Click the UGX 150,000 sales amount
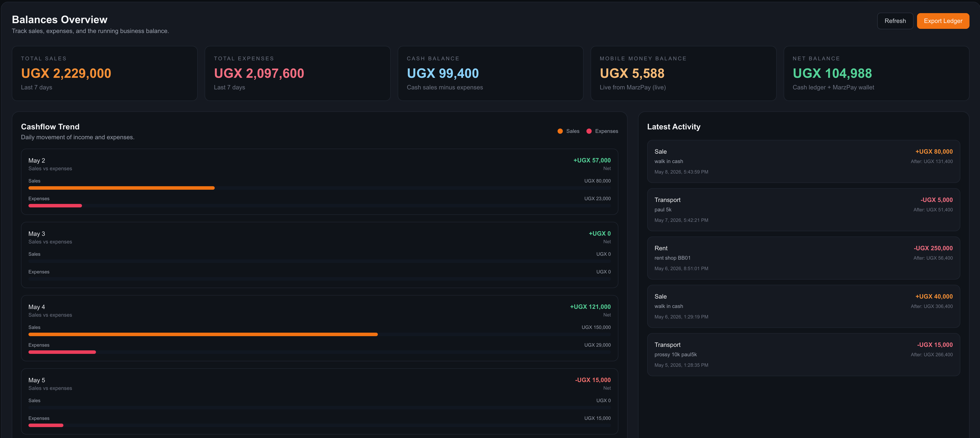980x438 pixels. coord(596,327)
